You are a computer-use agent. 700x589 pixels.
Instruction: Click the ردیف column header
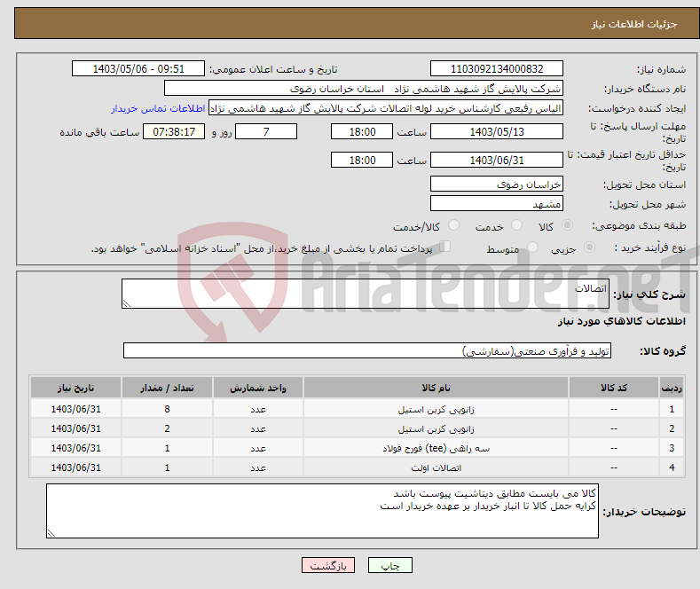(672, 388)
